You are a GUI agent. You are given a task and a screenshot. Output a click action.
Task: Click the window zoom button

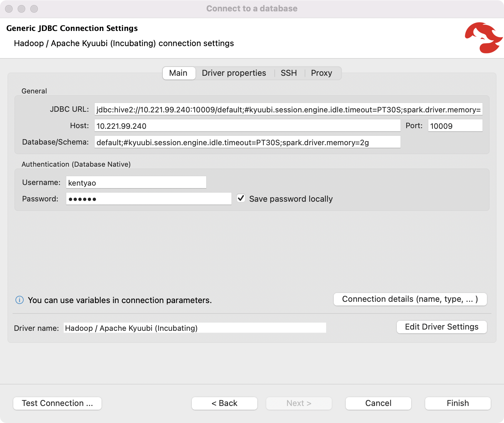pos(34,9)
